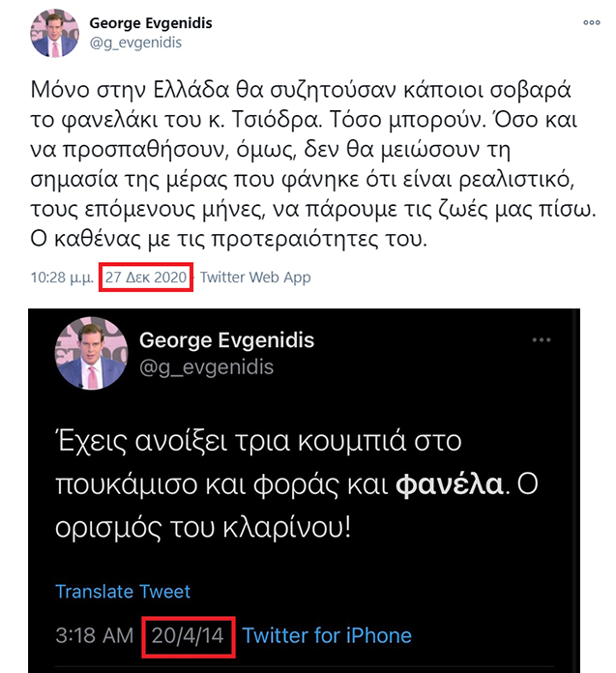Click the @g_evgenidis handle in the dark tweet

(x=207, y=367)
